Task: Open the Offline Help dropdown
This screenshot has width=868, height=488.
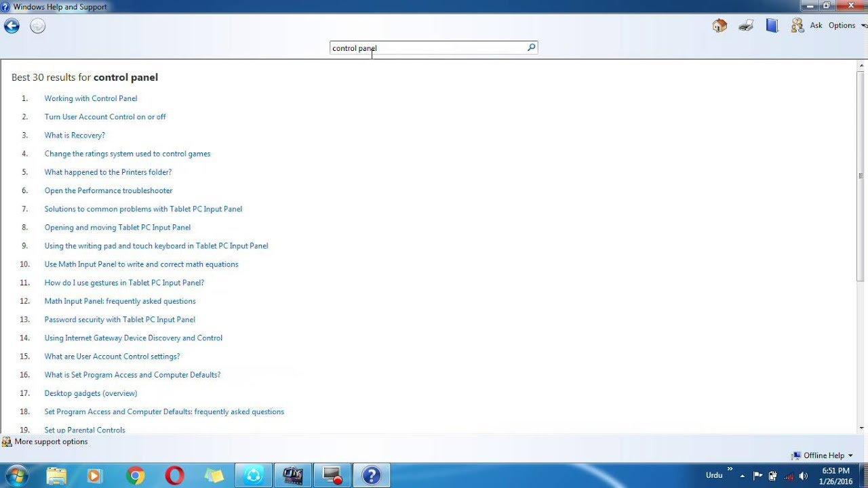Action: click(823, 455)
